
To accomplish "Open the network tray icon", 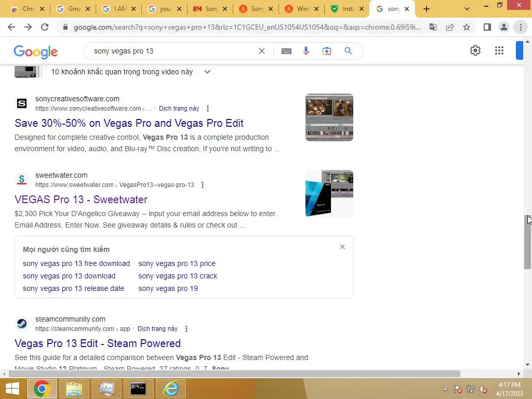I will [471, 389].
